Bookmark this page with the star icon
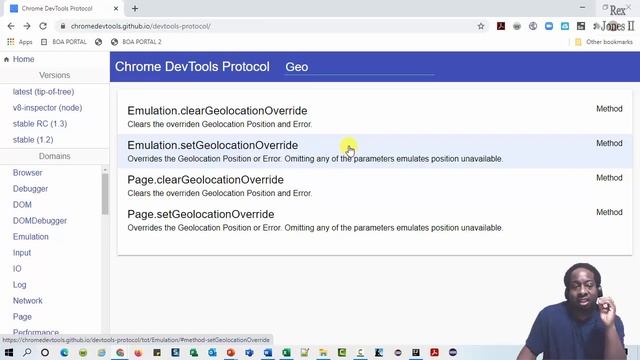Viewport: 640px width, 360px height. [481, 26]
